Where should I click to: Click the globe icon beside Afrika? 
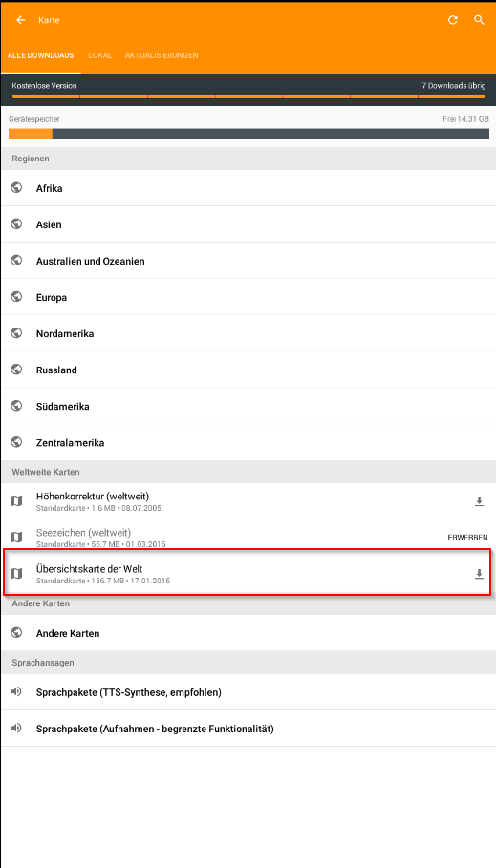(x=16, y=188)
